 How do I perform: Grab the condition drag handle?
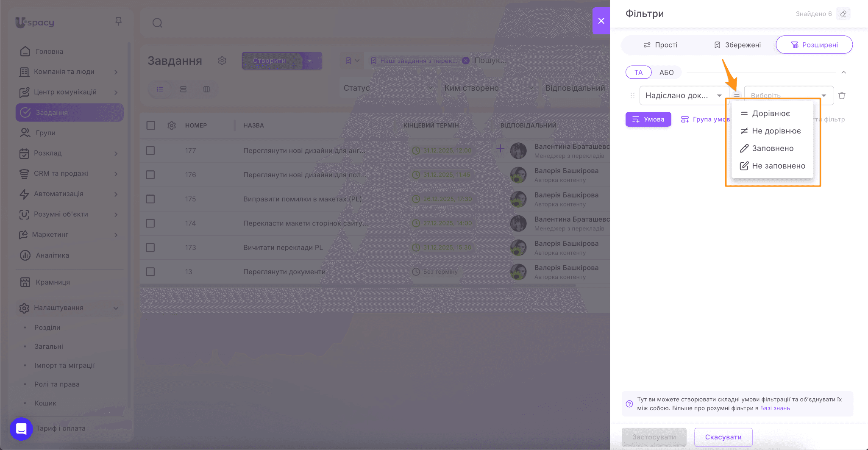coord(632,96)
